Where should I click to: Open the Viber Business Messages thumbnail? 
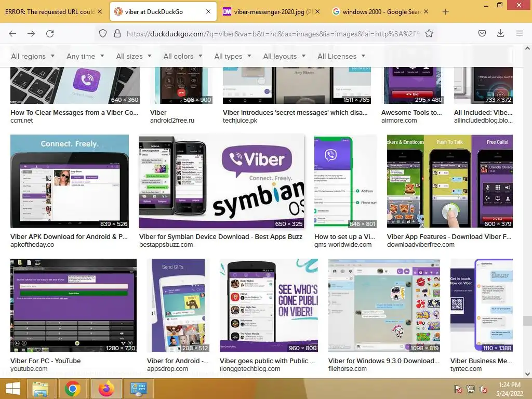point(482,305)
